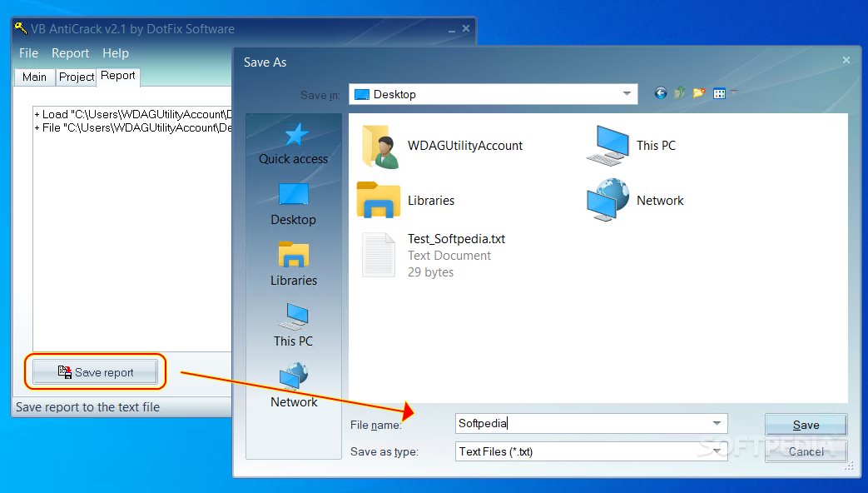Open the Report menu in VB AntiCrack
This screenshot has width=868, height=493.
[x=70, y=53]
